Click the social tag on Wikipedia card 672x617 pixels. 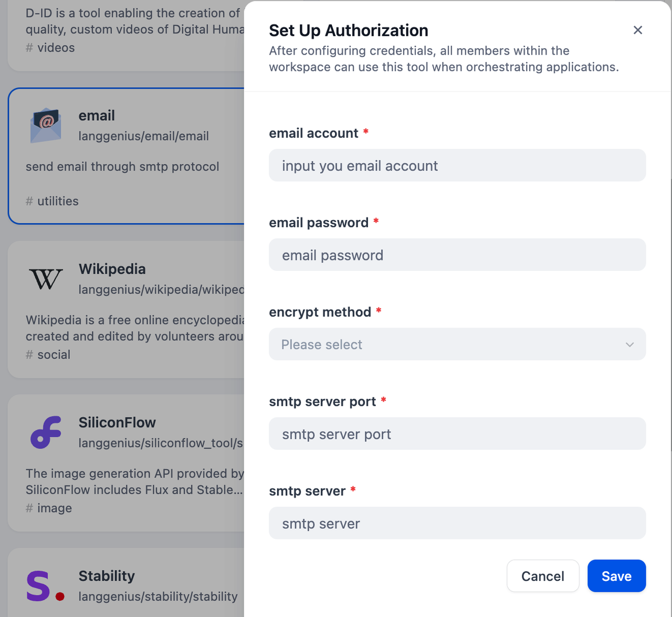coord(54,354)
